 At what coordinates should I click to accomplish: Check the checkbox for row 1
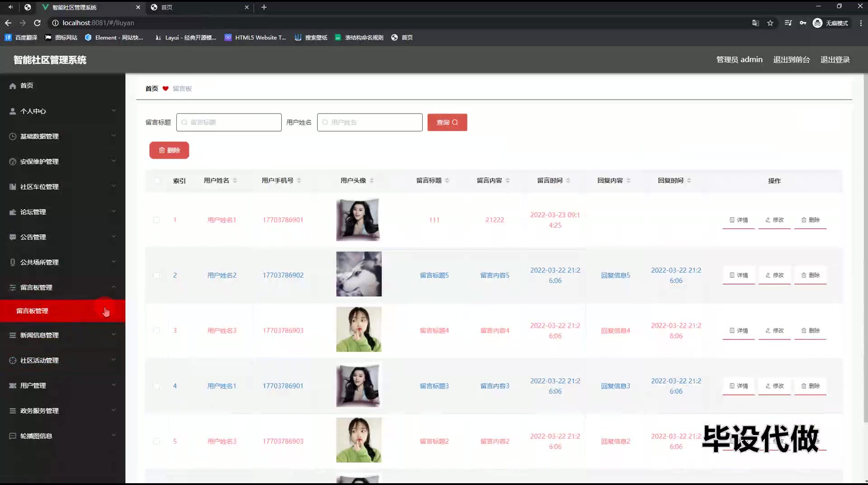coord(156,220)
